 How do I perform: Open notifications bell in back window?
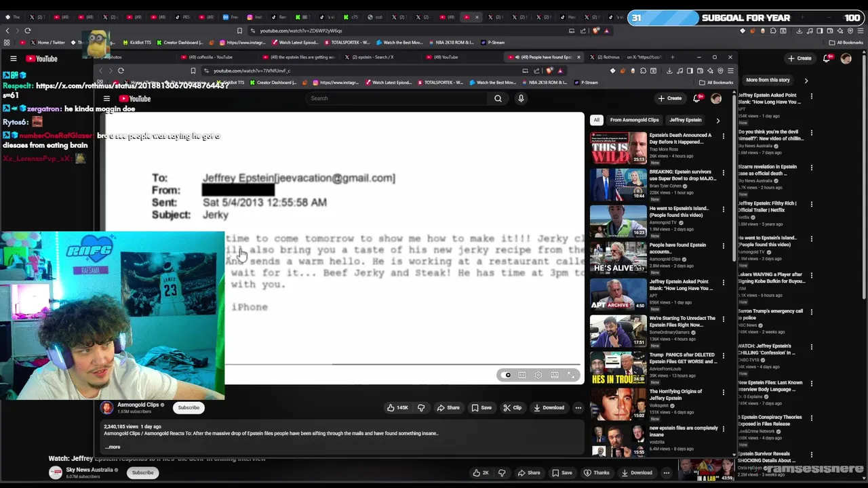(x=827, y=58)
